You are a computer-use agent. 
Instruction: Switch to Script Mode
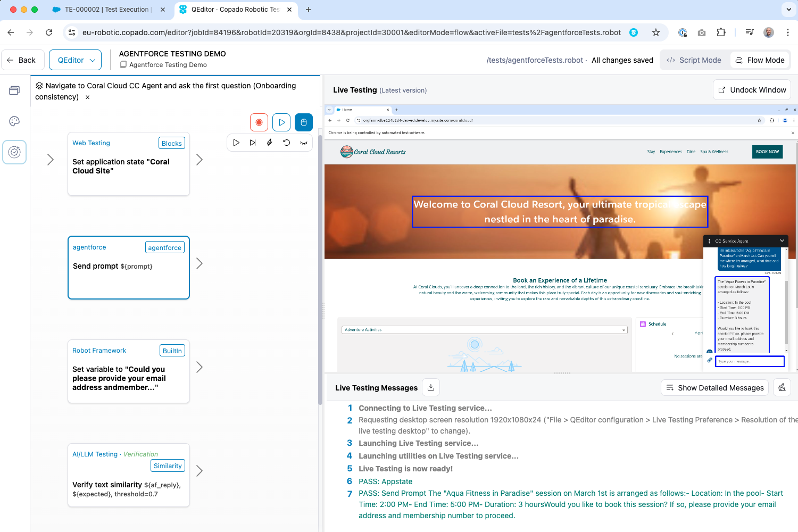point(694,60)
